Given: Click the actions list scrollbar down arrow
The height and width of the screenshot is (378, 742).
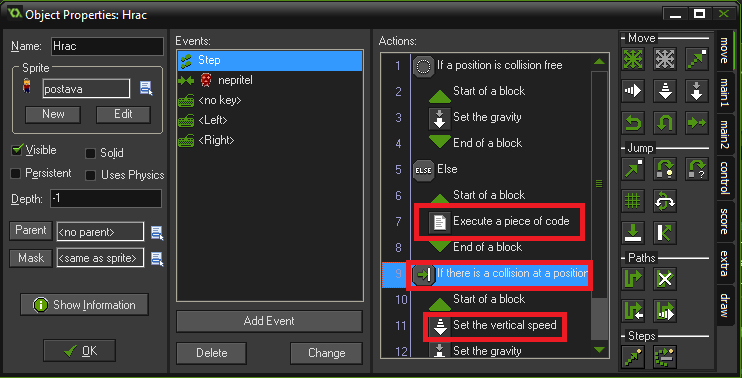Looking at the screenshot, I should [x=600, y=350].
